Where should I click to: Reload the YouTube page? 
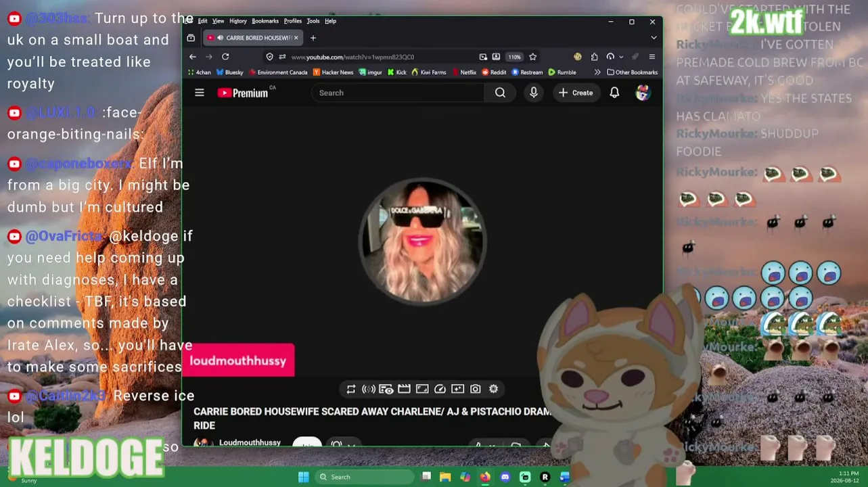coord(225,57)
